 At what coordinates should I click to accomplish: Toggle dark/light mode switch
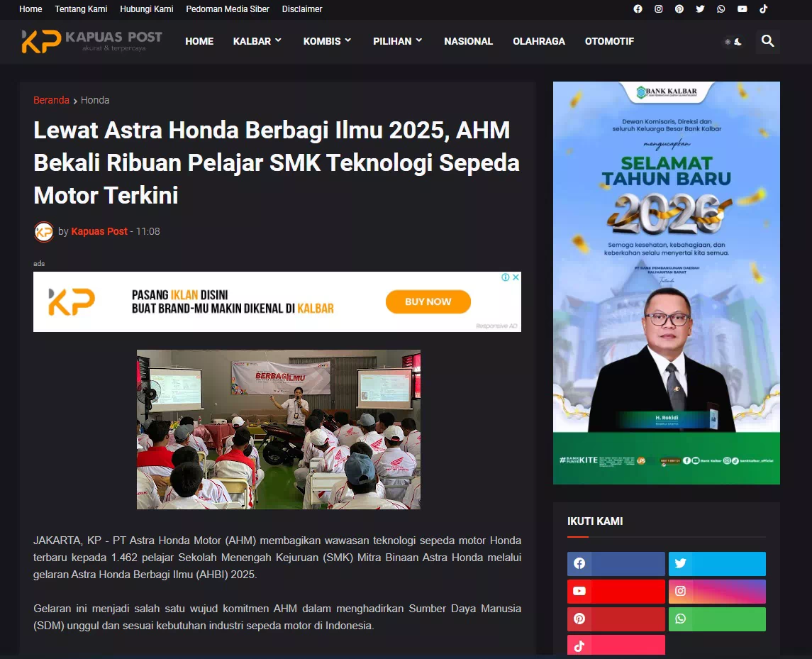coord(733,41)
